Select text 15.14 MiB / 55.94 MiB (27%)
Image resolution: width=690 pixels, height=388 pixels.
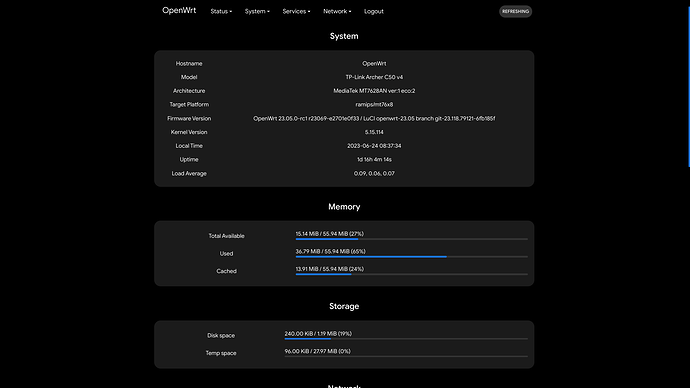pyautogui.click(x=330, y=234)
